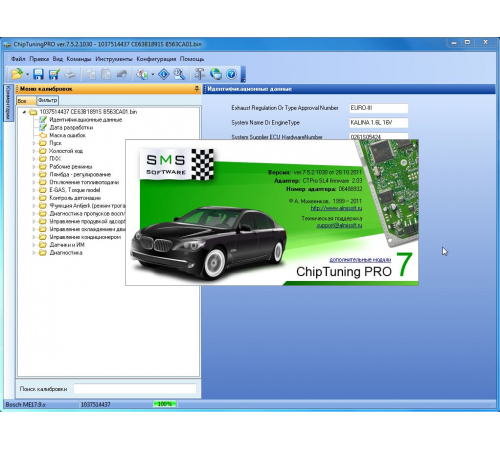Click the Bosch ME17.9.x status bar text
This screenshot has height=450, width=500.
[x=26, y=404]
